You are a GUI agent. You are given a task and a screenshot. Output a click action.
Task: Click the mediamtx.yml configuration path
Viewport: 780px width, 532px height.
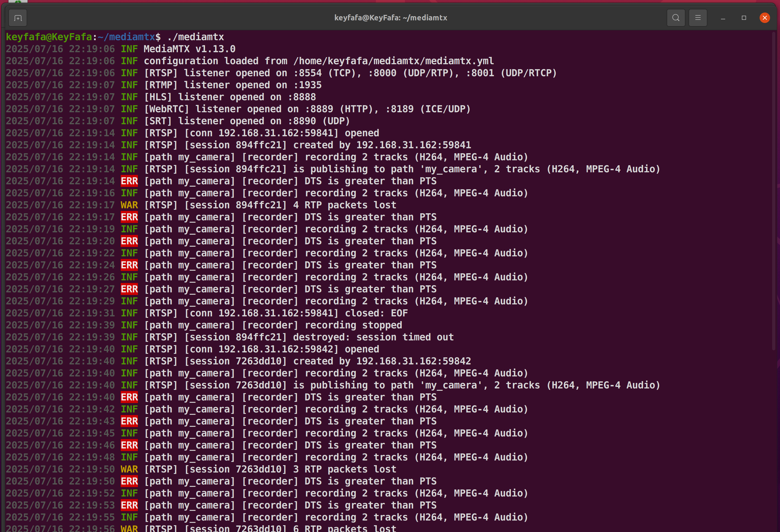tap(394, 61)
